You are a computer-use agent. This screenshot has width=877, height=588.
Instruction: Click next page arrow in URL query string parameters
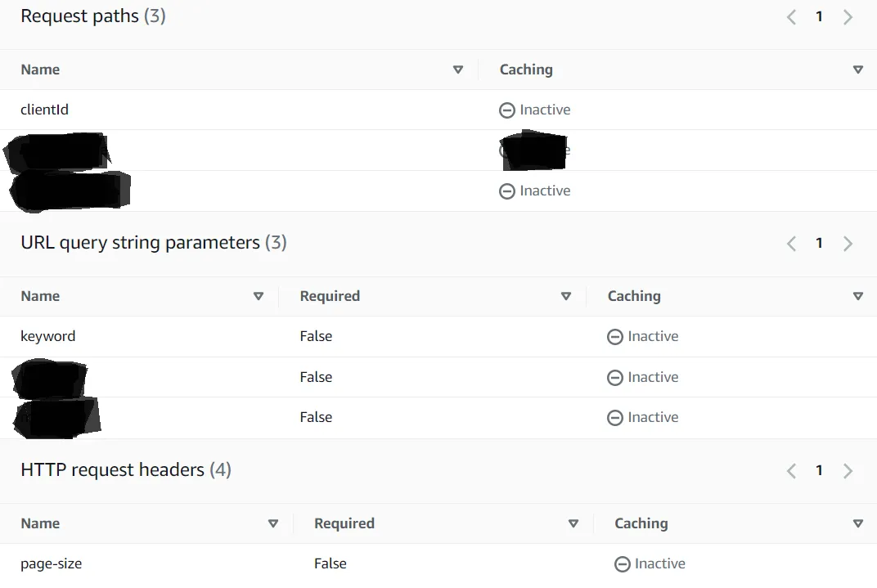(x=848, y=244)
